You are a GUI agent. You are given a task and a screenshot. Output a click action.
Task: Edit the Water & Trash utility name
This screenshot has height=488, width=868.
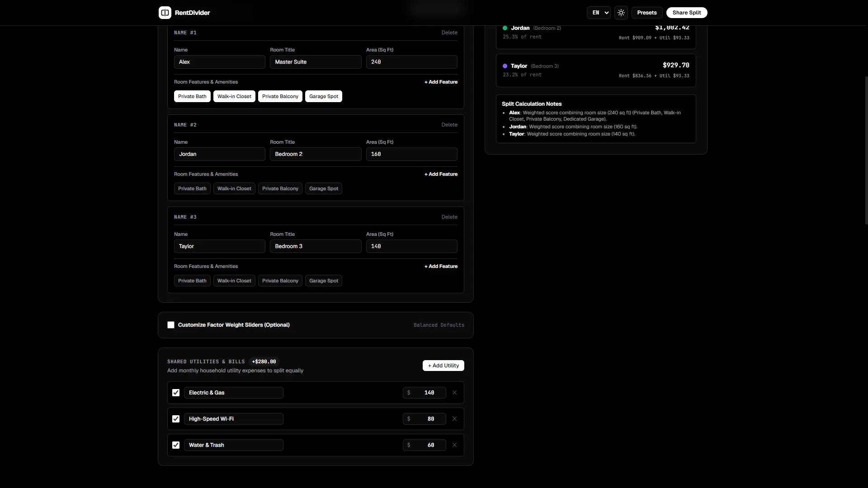tap(234, 445)
